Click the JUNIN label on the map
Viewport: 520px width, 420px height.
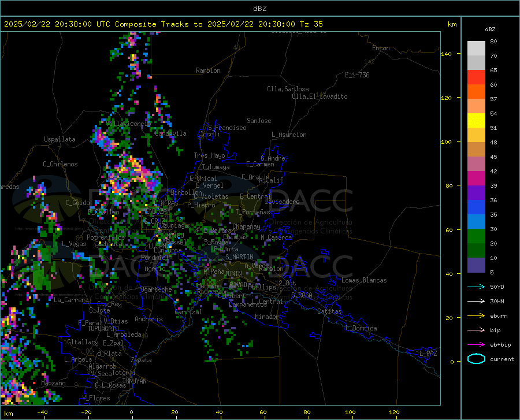click(233, 274)
